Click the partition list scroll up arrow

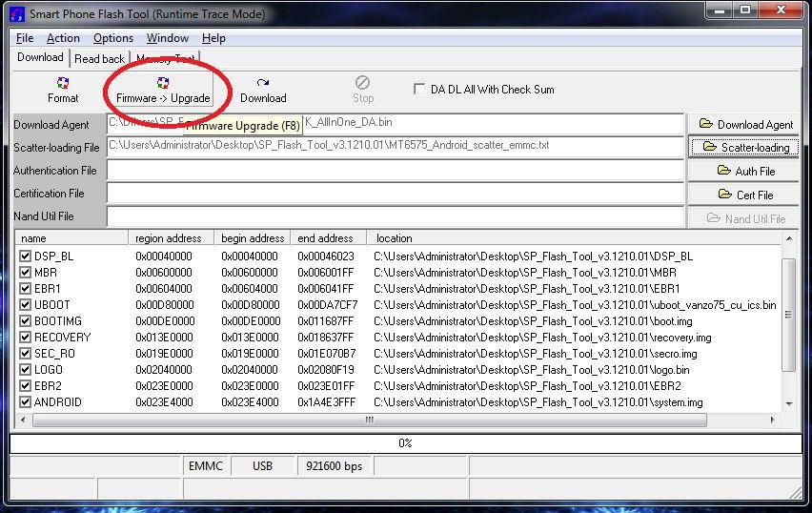coord(789,238)
